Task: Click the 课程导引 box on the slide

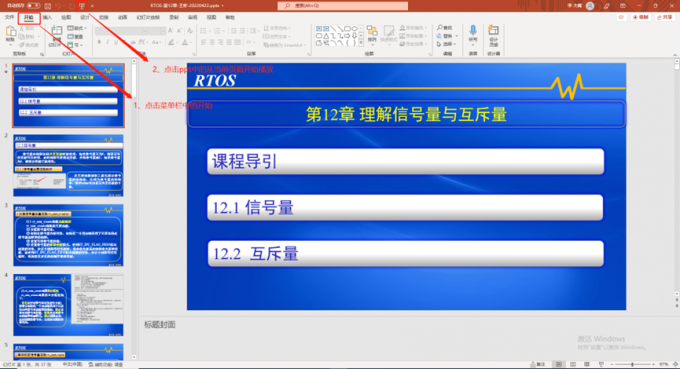Action: (x=405, y=162)
